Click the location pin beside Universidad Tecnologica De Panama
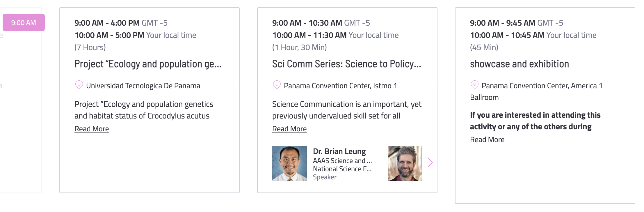This screenshot has width=644, height=212. [79, 85]
